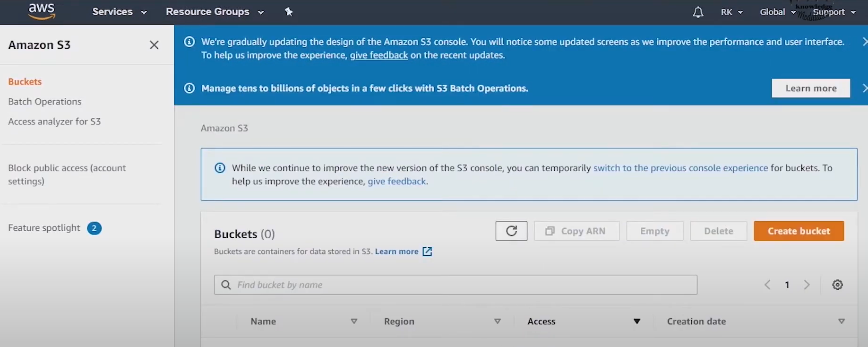Viewport: 868px width, 347px height.
Task: Sort by Region column arrow
Action: 498,321
